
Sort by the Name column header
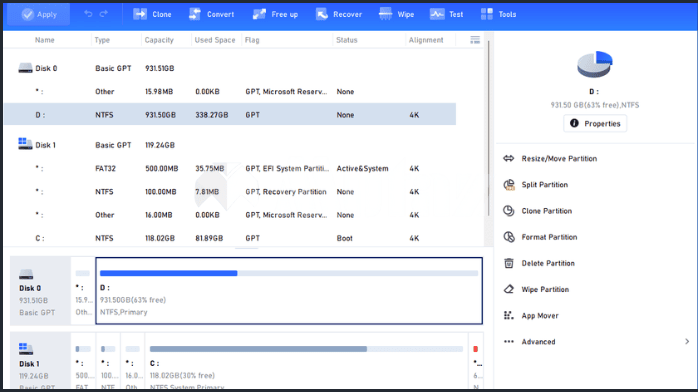[x=45, y=40]
